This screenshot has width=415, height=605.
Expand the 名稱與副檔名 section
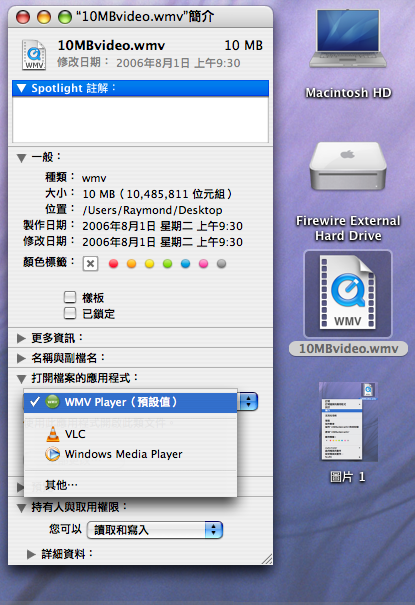click(x=21, y=358)
